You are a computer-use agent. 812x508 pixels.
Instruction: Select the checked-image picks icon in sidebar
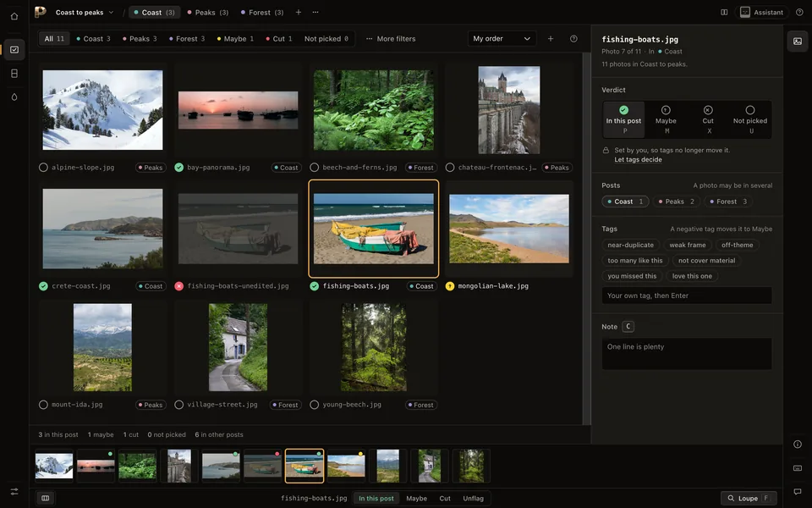[x=14, y=50]
